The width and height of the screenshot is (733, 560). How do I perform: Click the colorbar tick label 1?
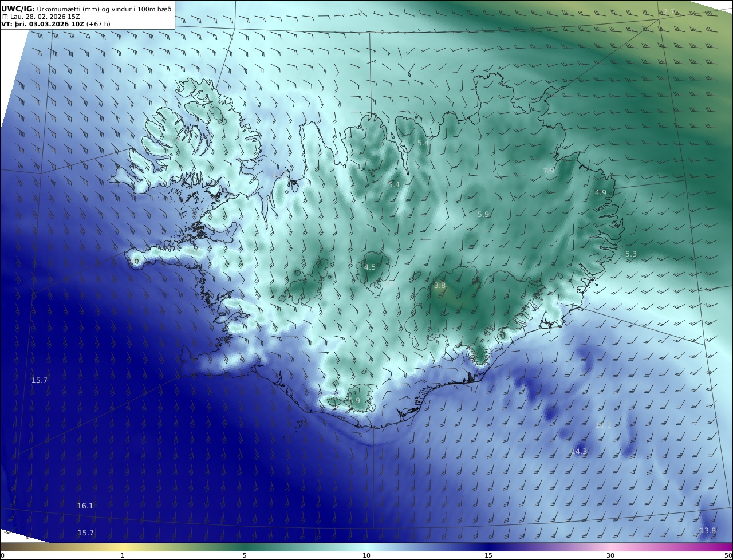point(123,555)
